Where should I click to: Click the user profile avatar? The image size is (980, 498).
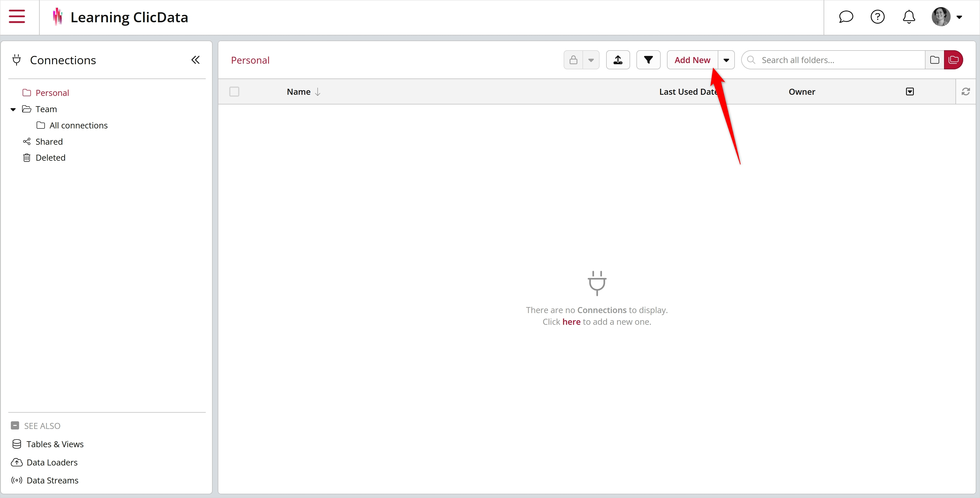pyautogui.click(x=940, y=17)
